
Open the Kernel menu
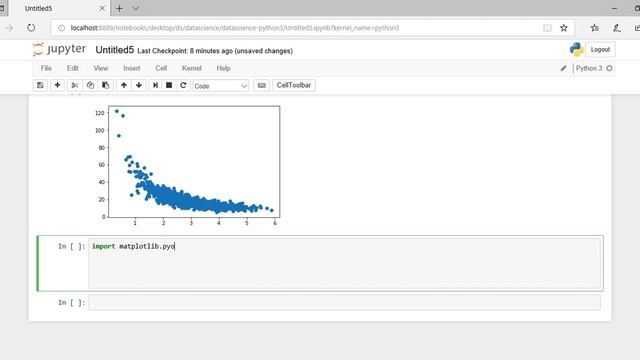coord(191,68)
